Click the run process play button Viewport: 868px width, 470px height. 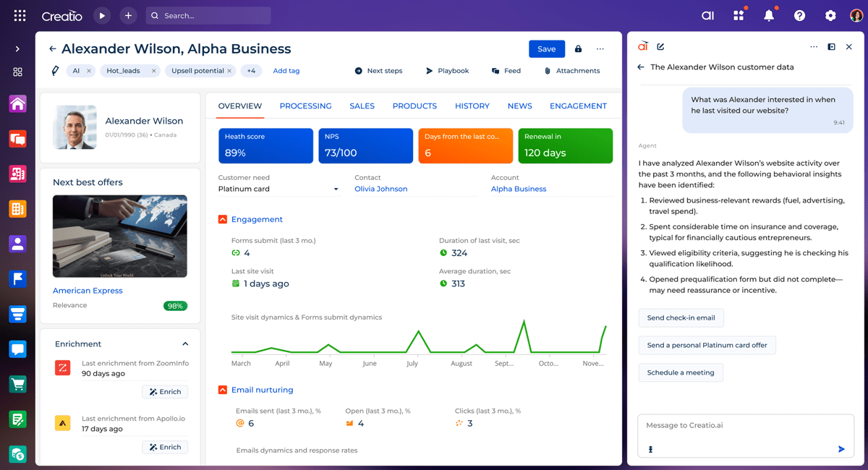pyautogui.click(x=102, y=15)
